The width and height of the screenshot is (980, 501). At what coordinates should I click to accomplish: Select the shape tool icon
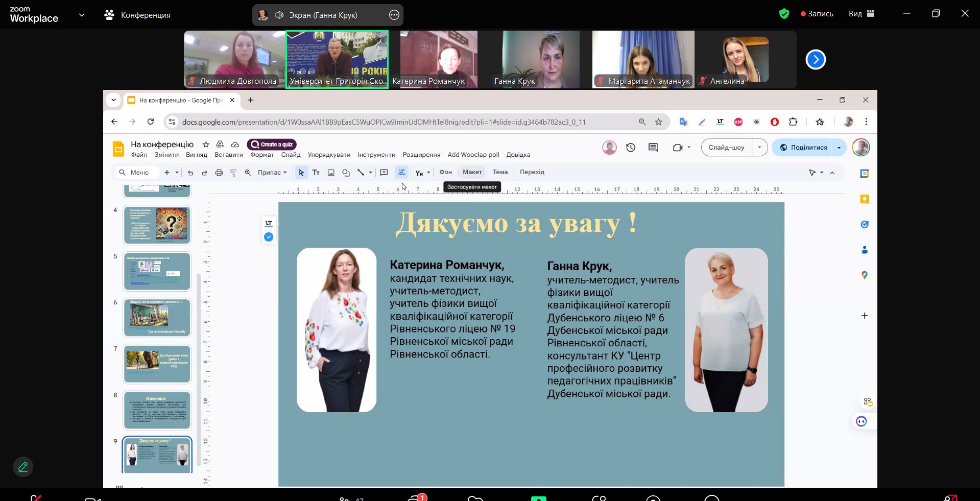tap(346, 173)
